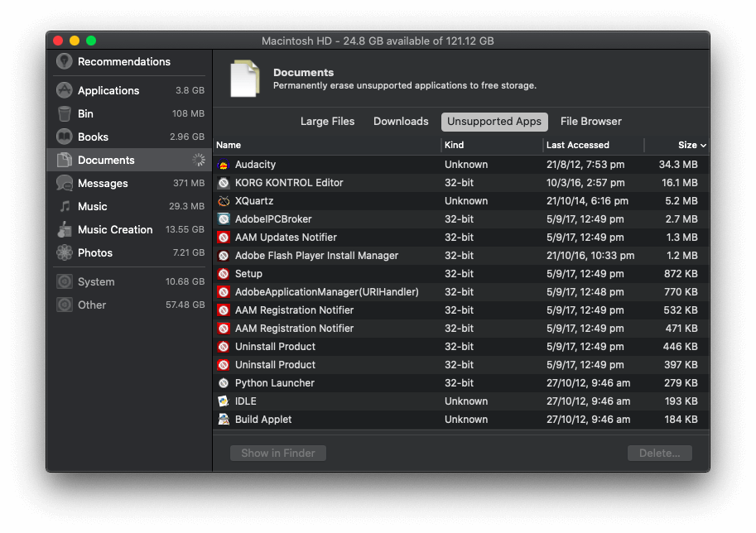Open the Books category
The width and height of the screenshot is (756, 533).
click(130, 137)
